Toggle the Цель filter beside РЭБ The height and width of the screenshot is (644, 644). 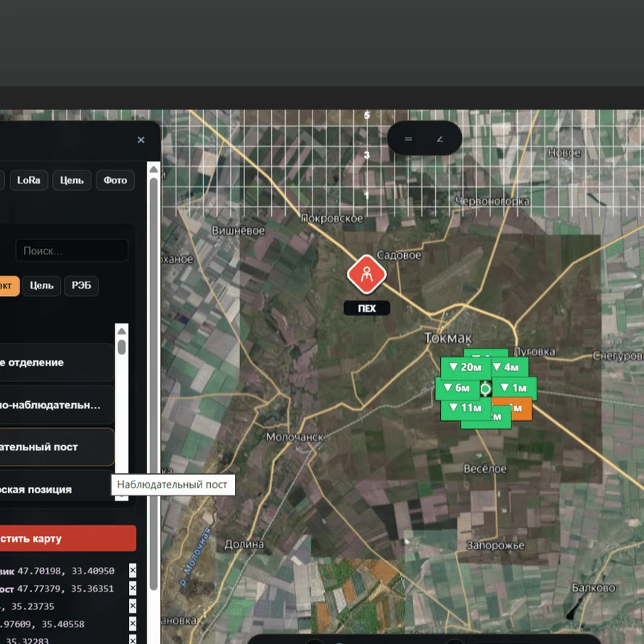point(41,286)
